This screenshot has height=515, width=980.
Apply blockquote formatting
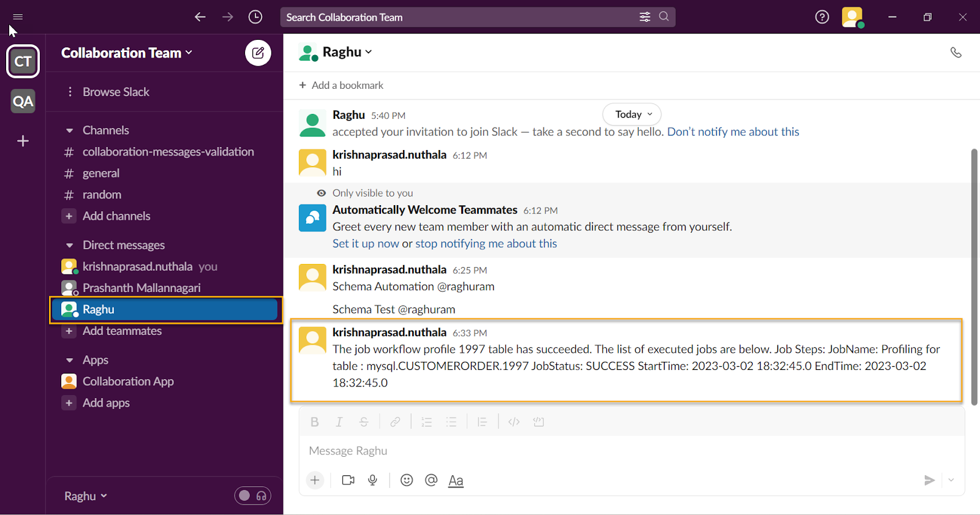pyautogui.click(x=483, y=422)
